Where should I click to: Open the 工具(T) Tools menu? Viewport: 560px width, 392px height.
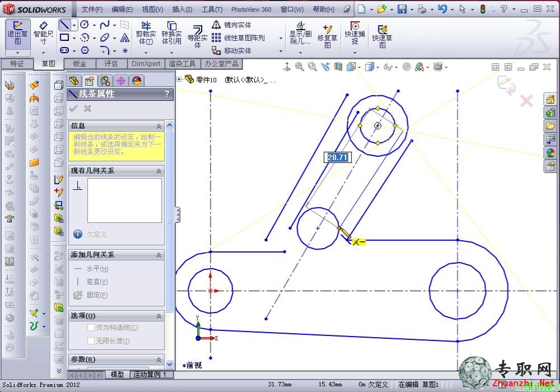212,10
